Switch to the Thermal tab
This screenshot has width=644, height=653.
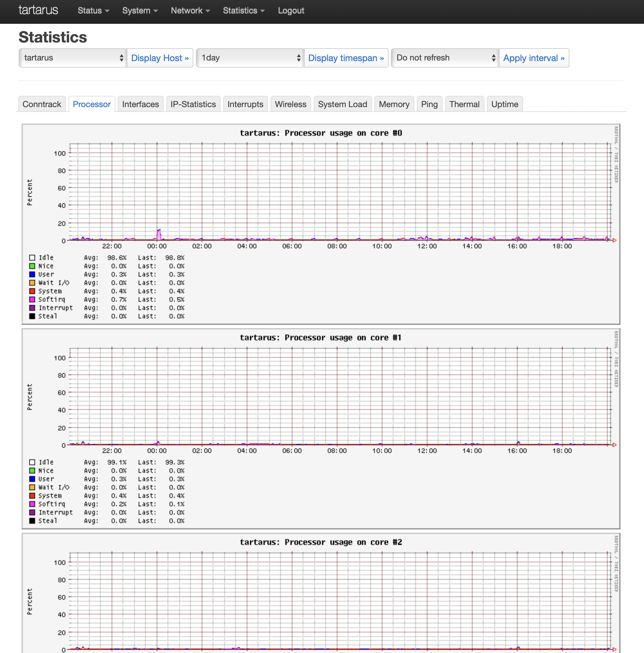tap(464, 104)
